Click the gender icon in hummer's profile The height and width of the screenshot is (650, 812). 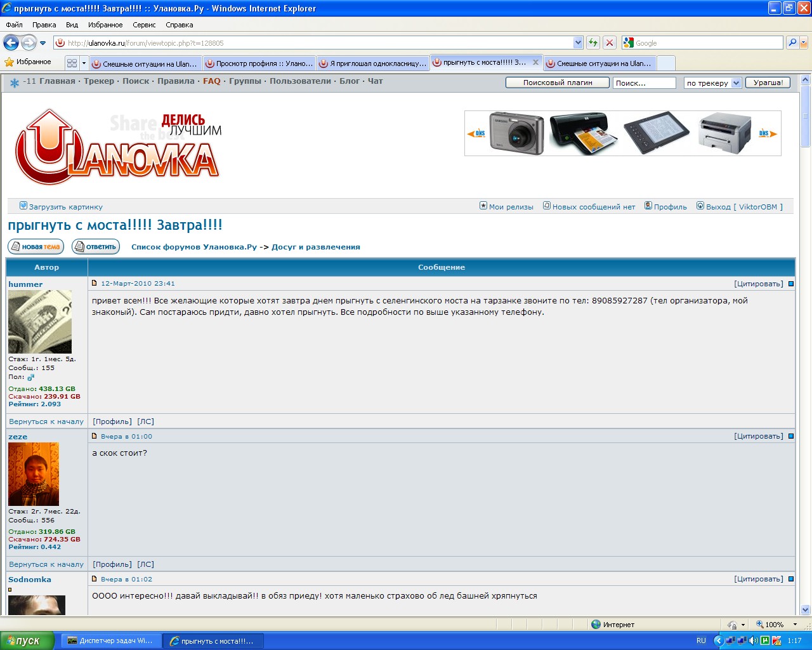[32, 376]
